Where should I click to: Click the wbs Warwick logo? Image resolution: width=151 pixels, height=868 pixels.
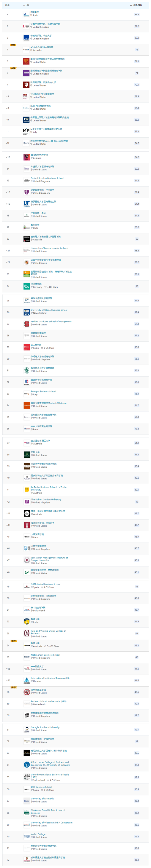26,38
